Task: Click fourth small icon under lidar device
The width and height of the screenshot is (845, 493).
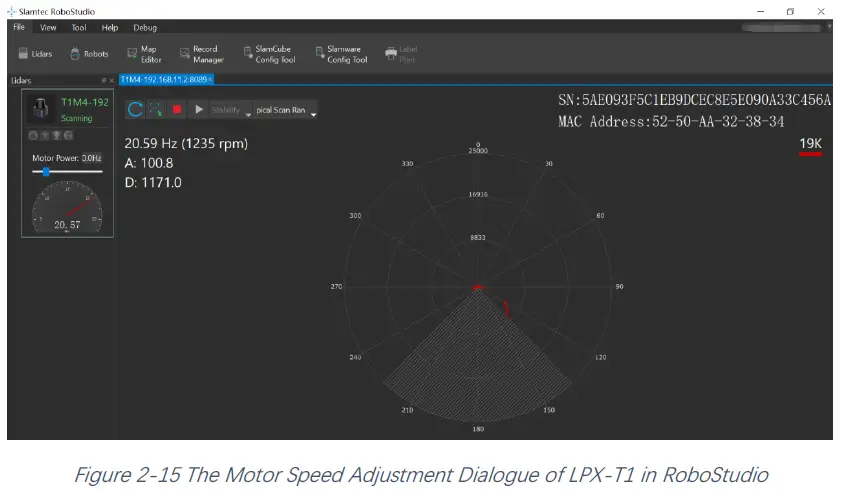Action: point(68,135)
